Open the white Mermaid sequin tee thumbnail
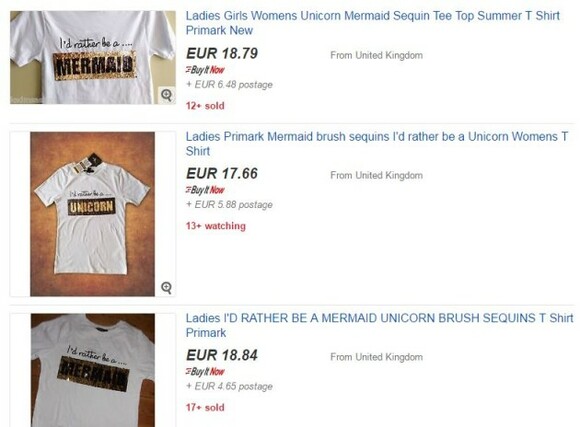The image size is (580, 427). coord(92,57)
